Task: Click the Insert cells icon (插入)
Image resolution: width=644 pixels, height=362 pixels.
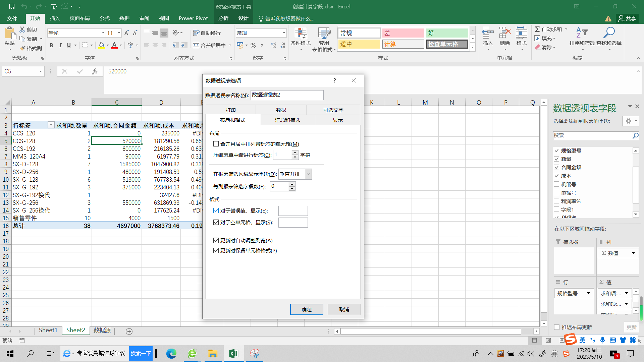Action: 488,33
